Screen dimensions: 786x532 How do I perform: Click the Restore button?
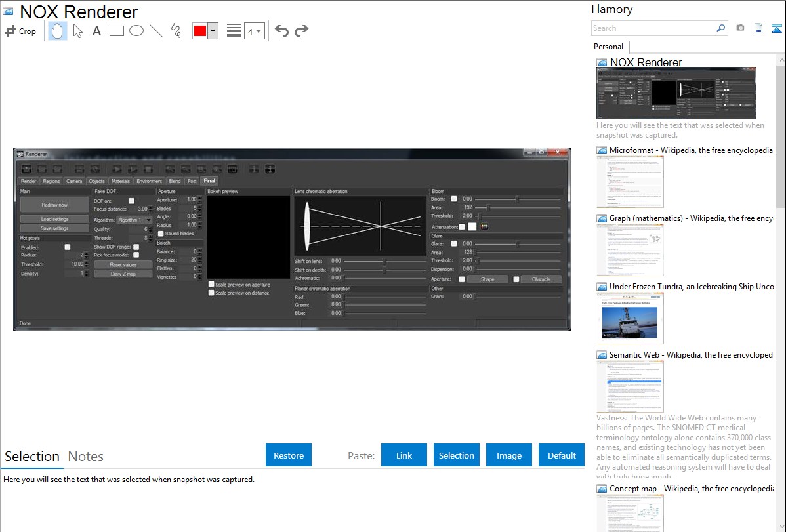coord(289,455)
